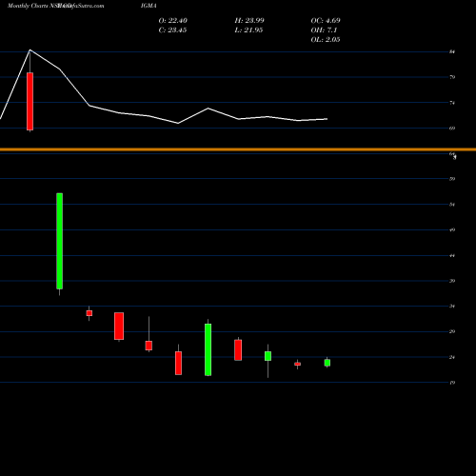Click the 74 price axis label
This screenshot has height=476, width=476.
(452, 103)
